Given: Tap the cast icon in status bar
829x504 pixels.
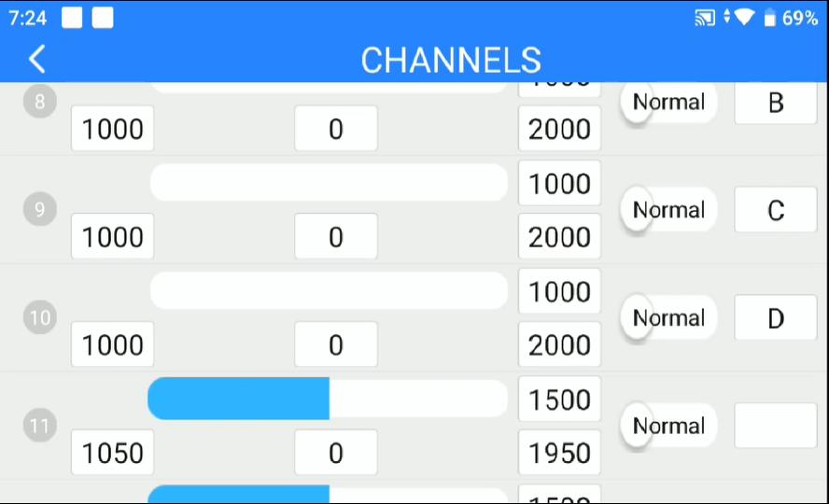Looking at the screenshot, I should (x=705, y=18).
